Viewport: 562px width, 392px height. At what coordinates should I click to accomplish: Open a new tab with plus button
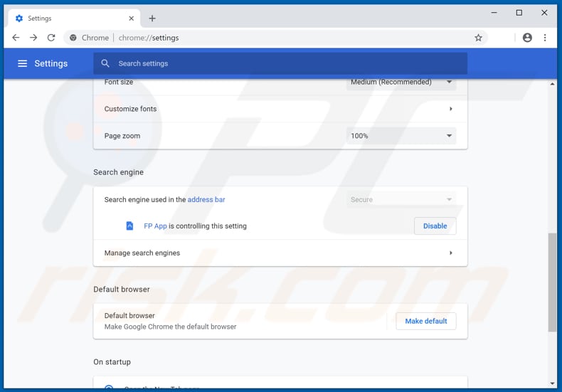pos(152,18)
